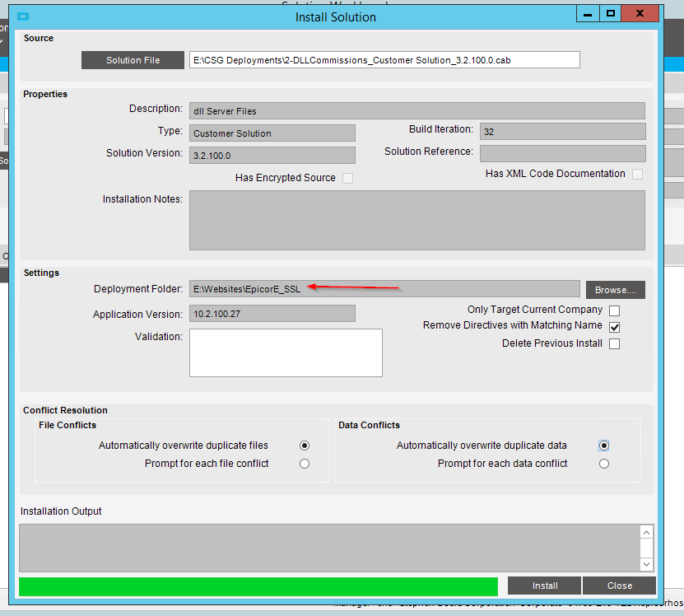684x616 pixels.
Task: Enable Only Target Current Company checkbox
Action: (x=614, y=310)
